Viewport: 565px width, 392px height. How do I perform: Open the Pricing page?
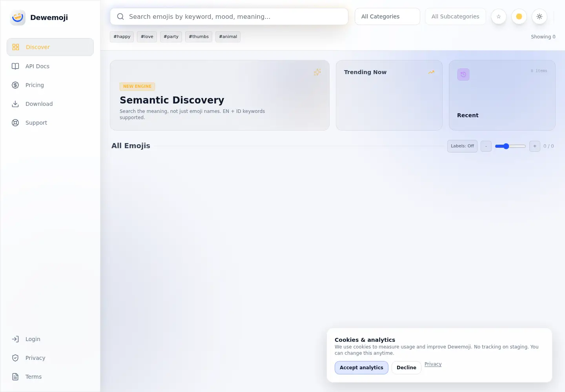[50, 85]
